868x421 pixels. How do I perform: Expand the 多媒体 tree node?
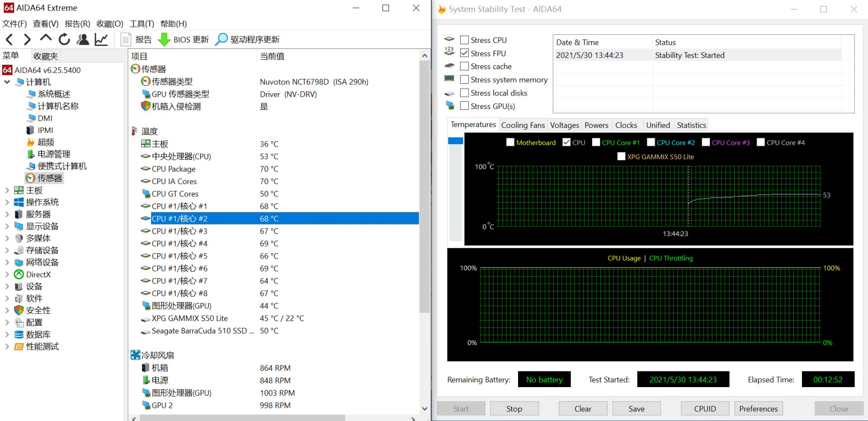(x=7, y=238)
